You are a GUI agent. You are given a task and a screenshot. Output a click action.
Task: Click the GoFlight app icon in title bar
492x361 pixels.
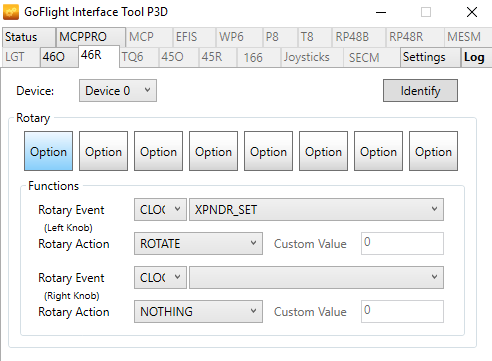click(11, 12)
